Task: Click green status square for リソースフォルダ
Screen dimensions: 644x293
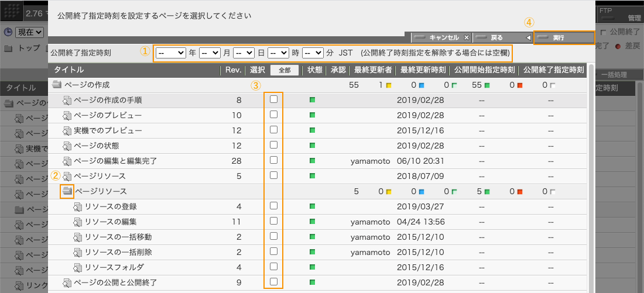Action: [312, 267]
